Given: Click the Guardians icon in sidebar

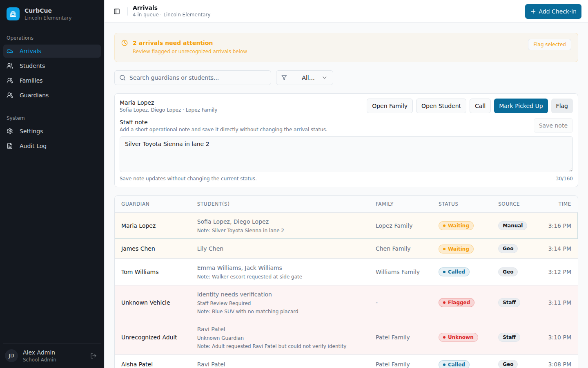Looking at the screenshot, I should 10,95.
